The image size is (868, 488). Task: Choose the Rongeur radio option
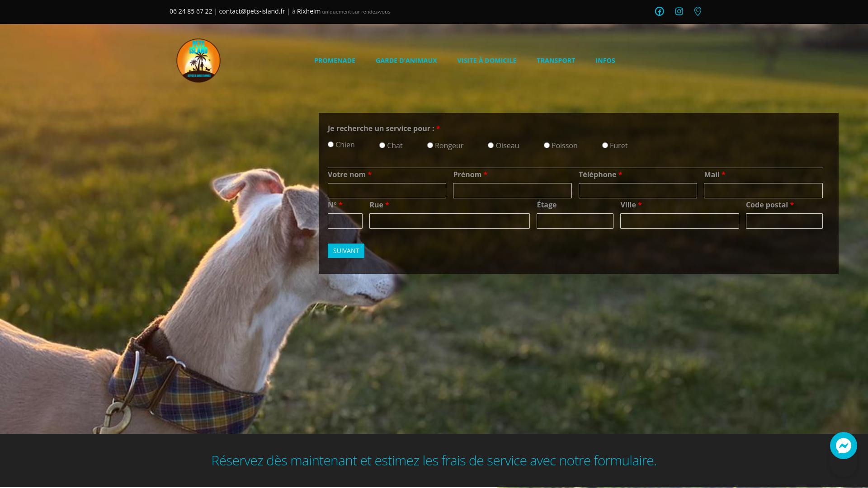430,145
